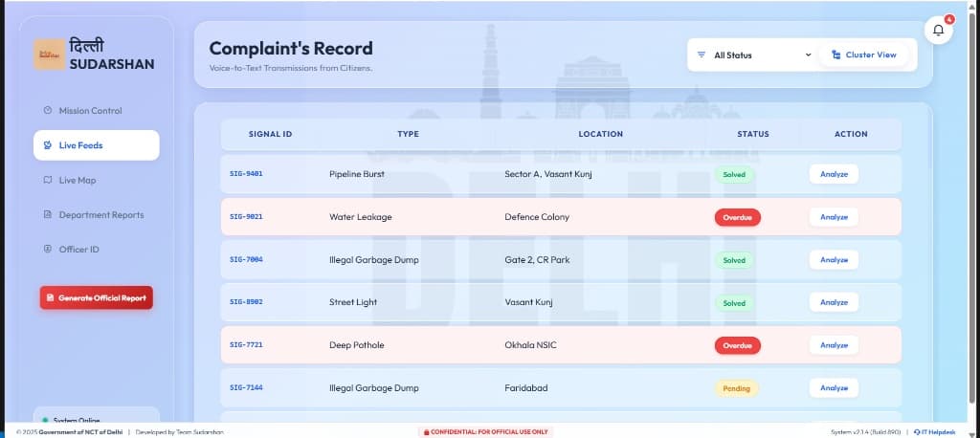Click Generate Official Report button
This screenshot has height=438, width=980.
pyautogui.click(x=97, y=298)
